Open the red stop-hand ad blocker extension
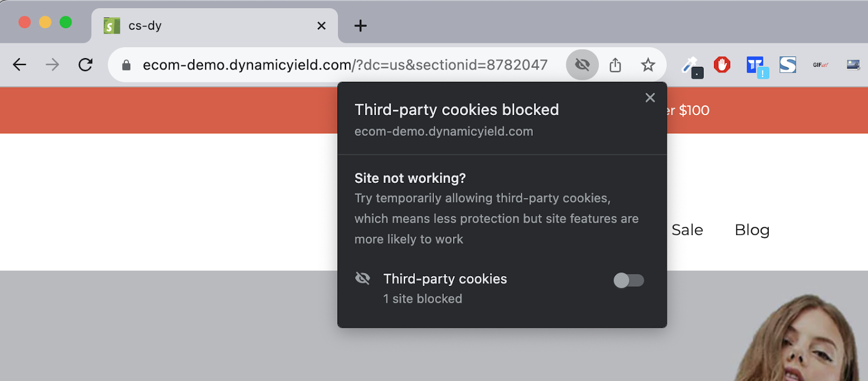The image size is (868, 381). coord(722,65)
